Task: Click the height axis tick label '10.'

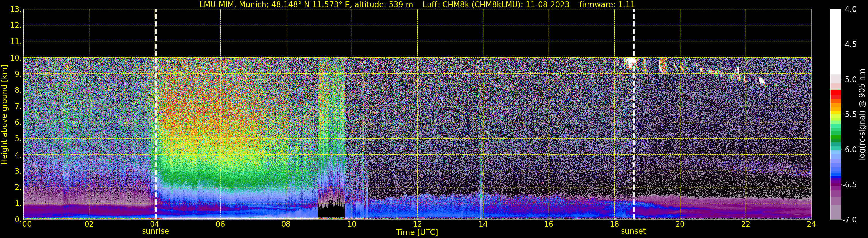Action: [x=16, y=58]
